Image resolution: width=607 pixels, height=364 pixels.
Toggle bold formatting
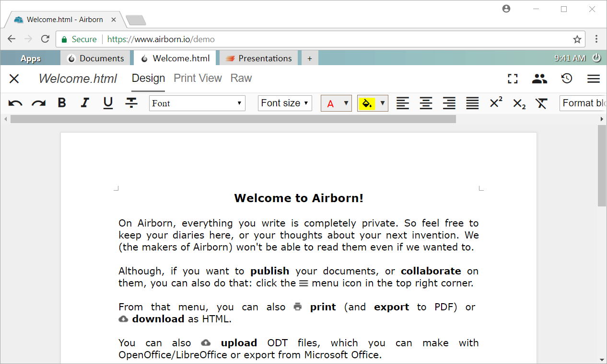[x=61, y=103]
